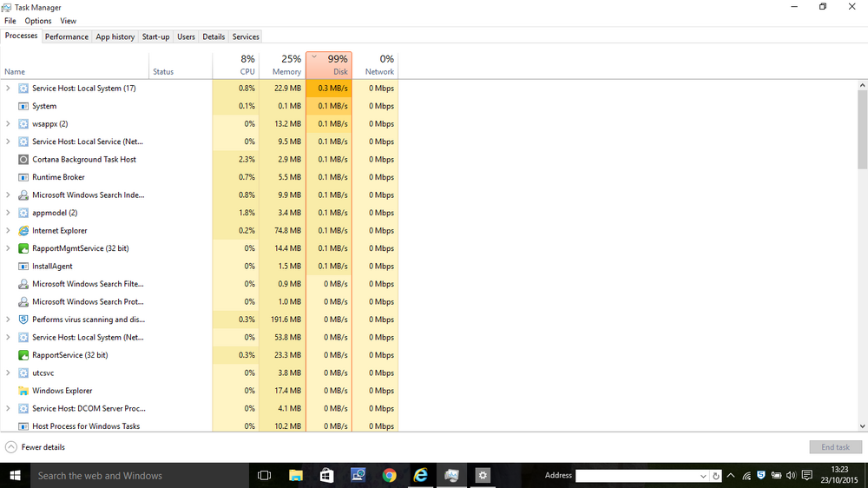Click the RapportMgmtService green icon

tap(23, 248)
